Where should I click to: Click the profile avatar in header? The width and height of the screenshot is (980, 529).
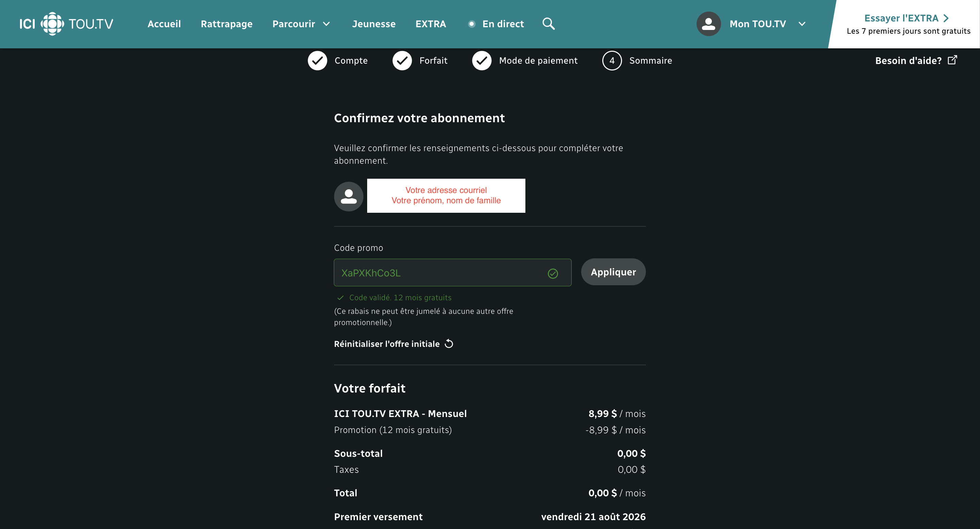click(x=708, y=23)
